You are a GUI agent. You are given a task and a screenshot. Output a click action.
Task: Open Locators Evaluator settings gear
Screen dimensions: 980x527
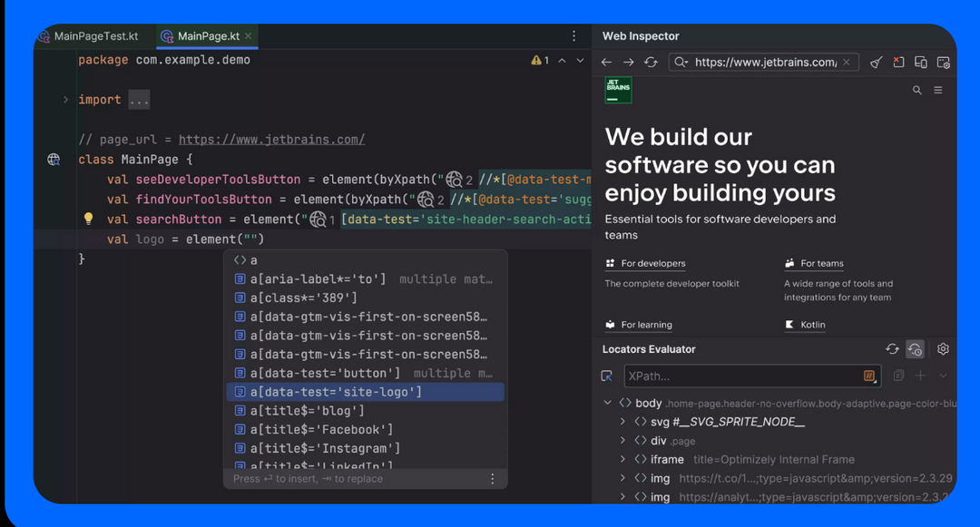943,349
